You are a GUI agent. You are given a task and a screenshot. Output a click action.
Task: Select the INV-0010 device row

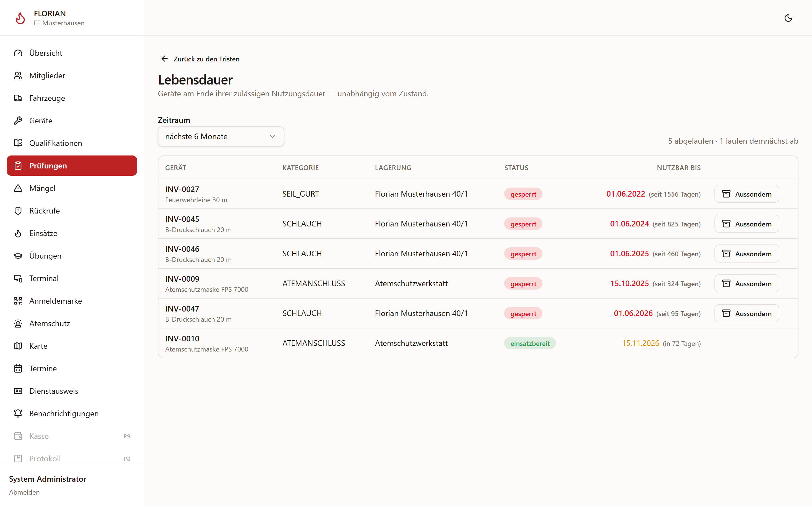(478, 343)
